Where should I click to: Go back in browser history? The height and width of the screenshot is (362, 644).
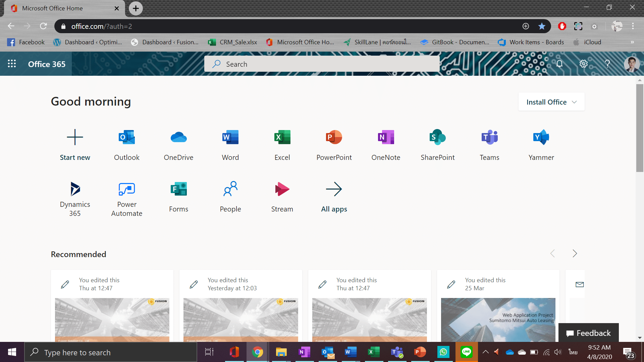pos(11,26)
